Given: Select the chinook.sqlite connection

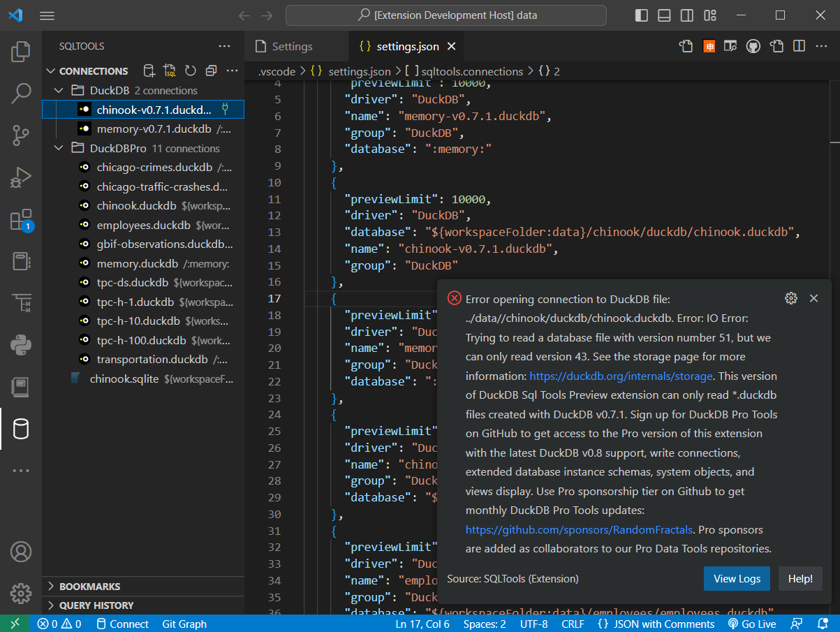Looking at the screenshot, I should (143, 379).
